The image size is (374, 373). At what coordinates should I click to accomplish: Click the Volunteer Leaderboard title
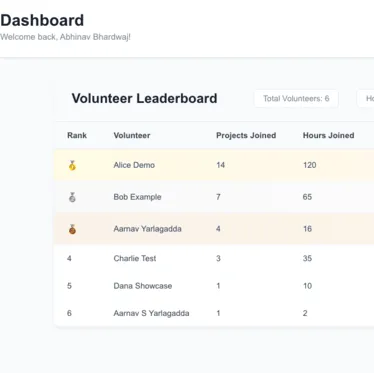tap(144, 98)
